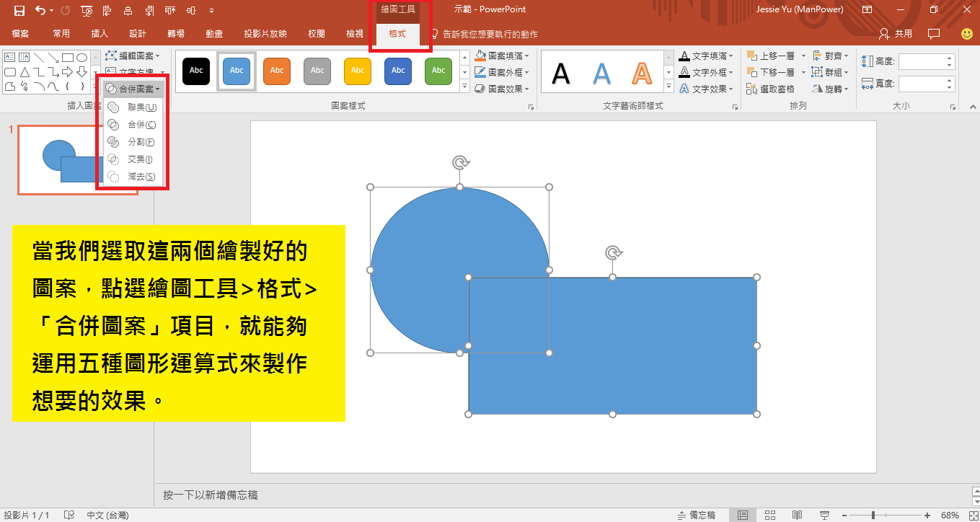
Task: Open the 插入 ribbon tab
Action: click(100, 34)
